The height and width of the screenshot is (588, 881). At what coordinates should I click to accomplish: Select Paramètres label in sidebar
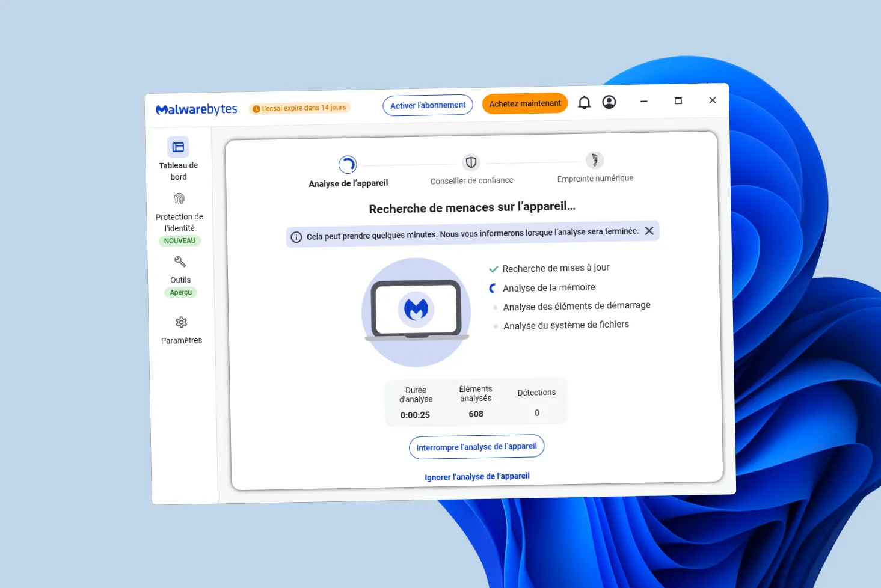[182, 340]
